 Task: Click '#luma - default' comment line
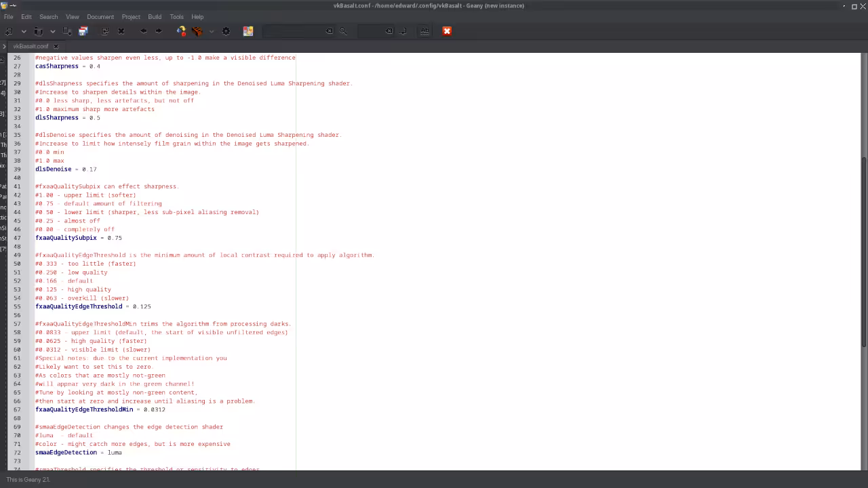(64, 435)
